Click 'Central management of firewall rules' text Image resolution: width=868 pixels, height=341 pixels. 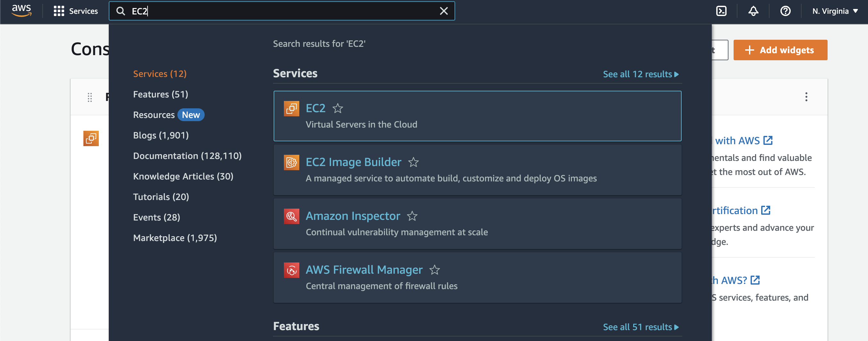point(381,286)
